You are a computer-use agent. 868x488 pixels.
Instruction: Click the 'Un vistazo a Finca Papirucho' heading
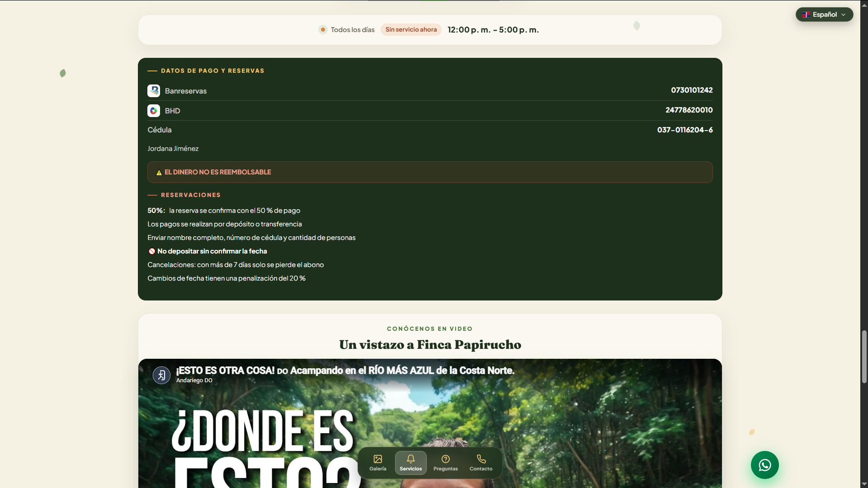[x=430, y=345]
